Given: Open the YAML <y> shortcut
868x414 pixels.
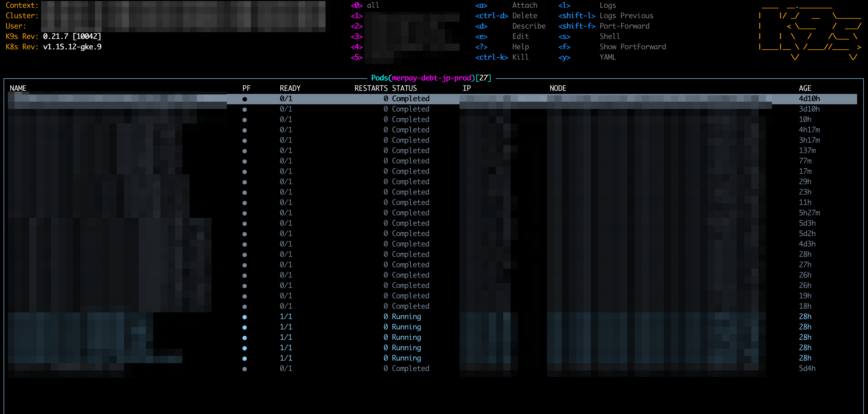Looking at the screenshot, I should [x=565, y=58].
